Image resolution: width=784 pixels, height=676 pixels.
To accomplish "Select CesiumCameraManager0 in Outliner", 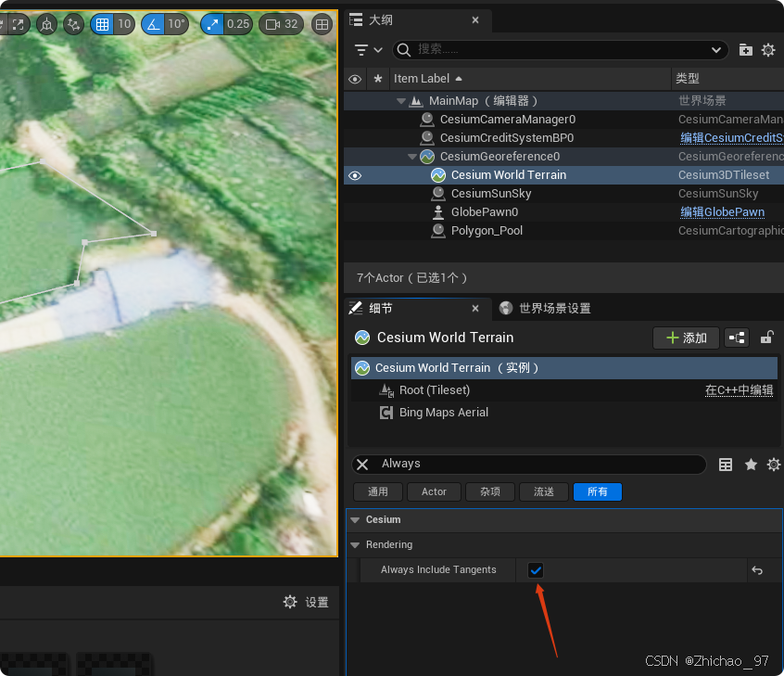I will 508,120.
